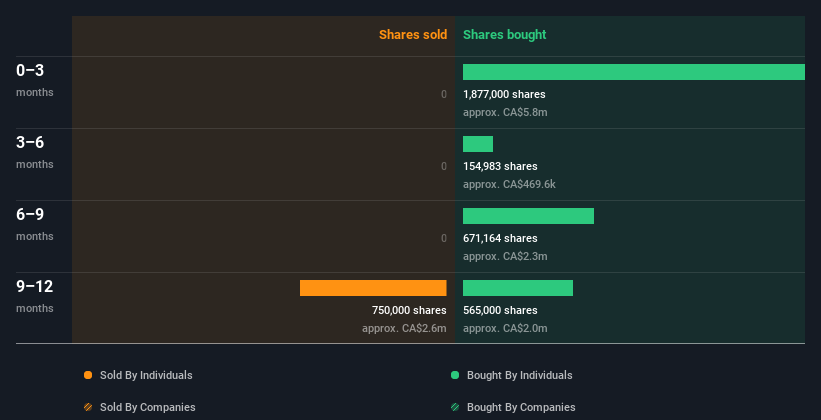The height and width of the screenshot is (420, 821).
Task: Select the 6–9 months green bought bar
Action: (x=528, y=216)
